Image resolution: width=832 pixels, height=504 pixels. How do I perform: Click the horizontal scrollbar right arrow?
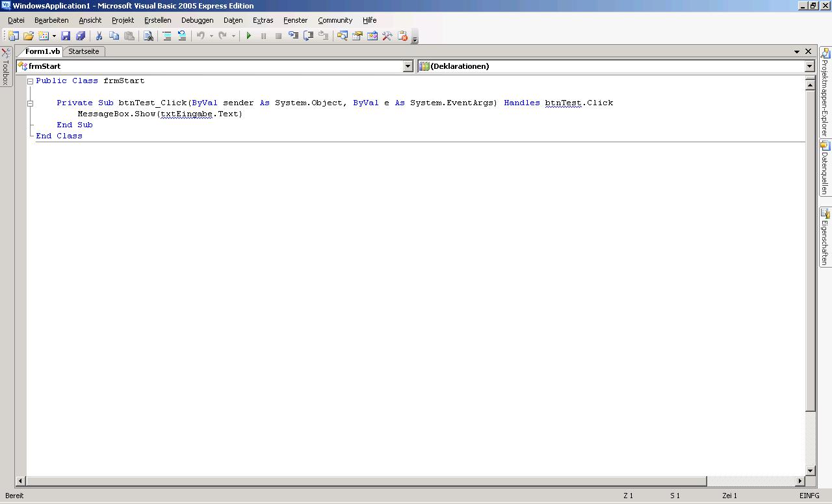(800, 481)
